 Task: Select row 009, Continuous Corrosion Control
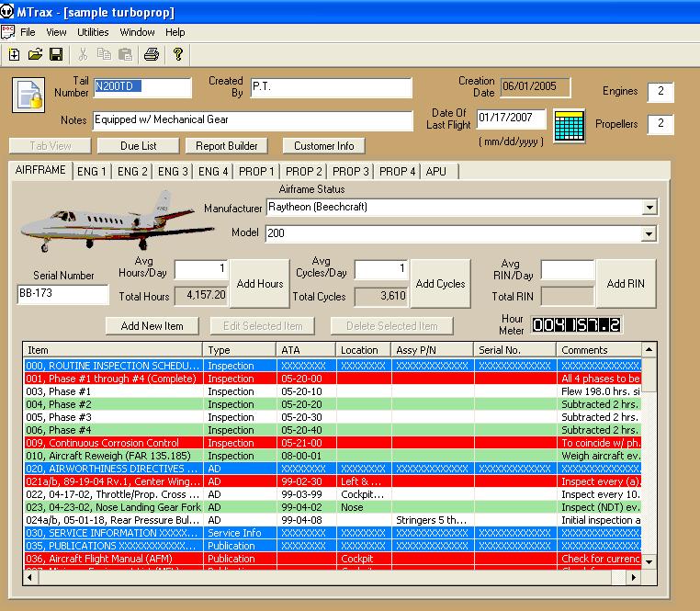(333, 443)
